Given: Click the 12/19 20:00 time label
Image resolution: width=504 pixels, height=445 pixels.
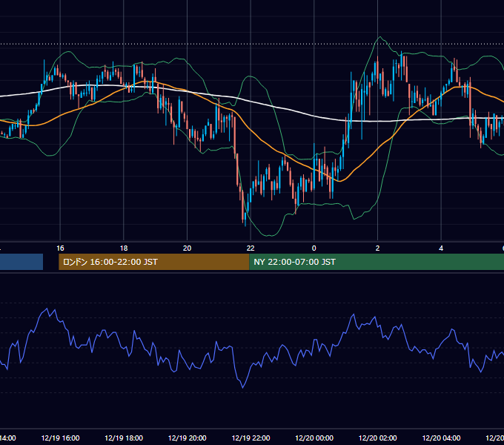Looking at the screenshot, I should (187, 438).
